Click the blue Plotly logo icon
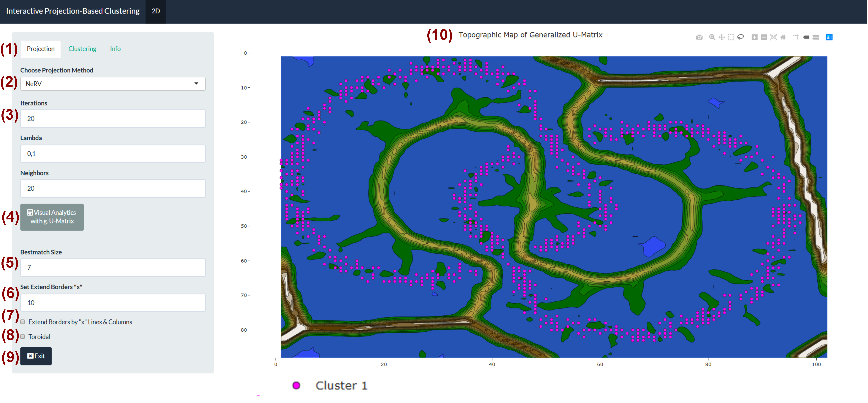868x403 pixels. (x=829, y=37)
